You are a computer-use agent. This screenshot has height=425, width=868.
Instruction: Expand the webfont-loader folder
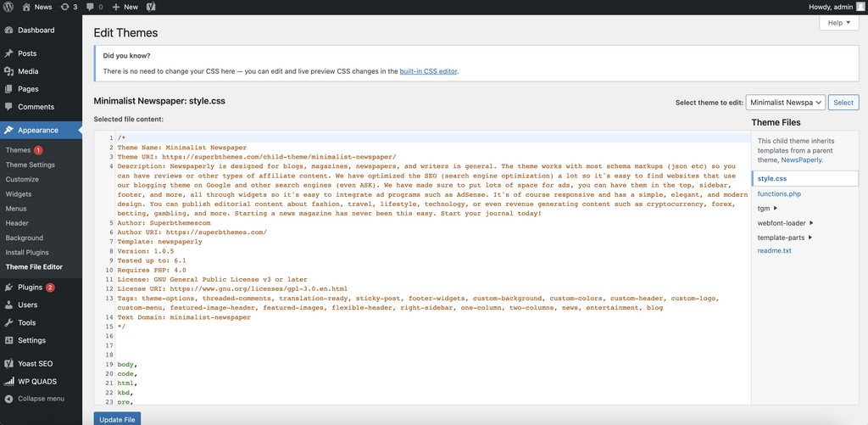tap(786, 223)
